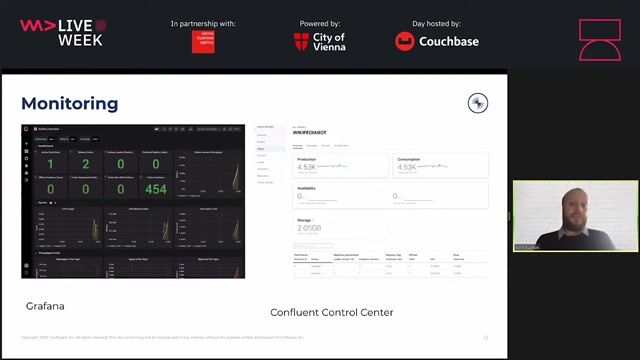
Task: Click the red Vienna Business Agency logo
Action: (203, 42)
